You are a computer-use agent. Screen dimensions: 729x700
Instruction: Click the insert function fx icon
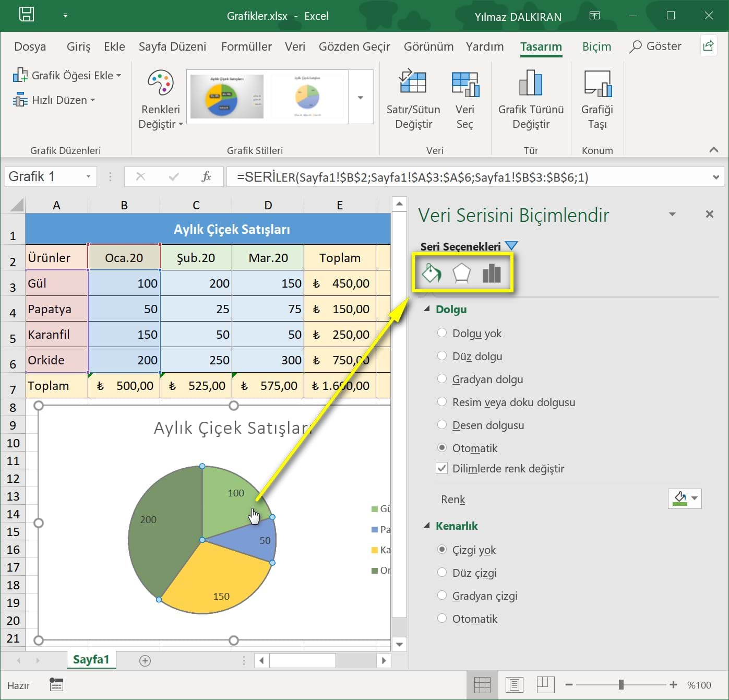(x=206, y=176)
